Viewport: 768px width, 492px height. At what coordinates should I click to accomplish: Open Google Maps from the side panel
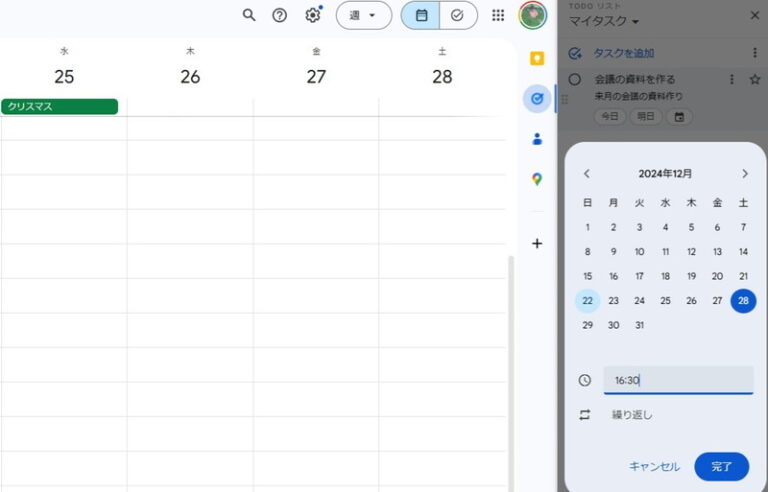[x=537, y=179]
